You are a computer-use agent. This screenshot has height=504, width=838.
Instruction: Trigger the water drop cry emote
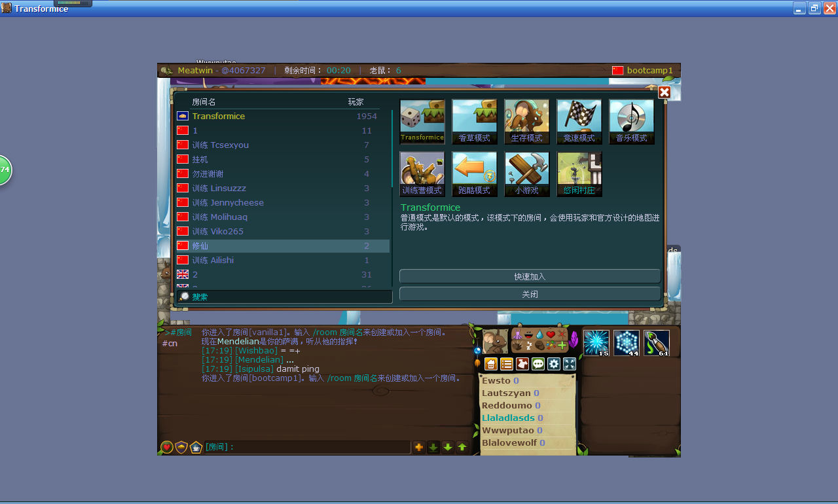[x=539, y=334]
